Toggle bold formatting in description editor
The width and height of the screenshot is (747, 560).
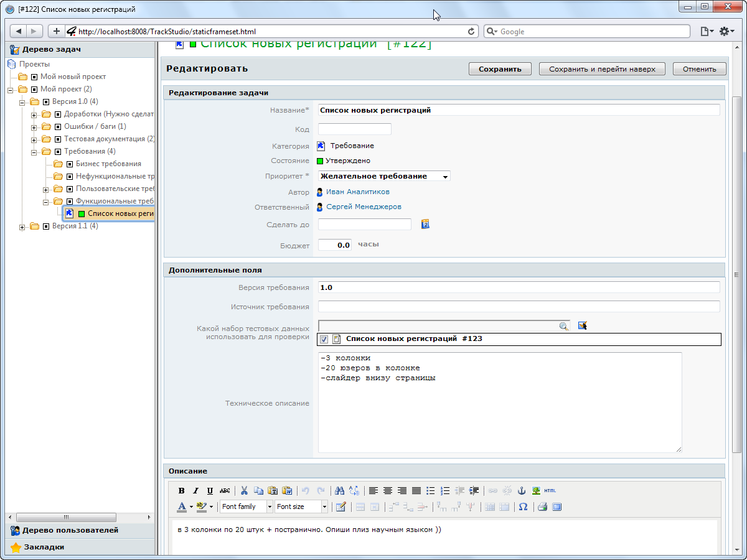click(182, 490)
